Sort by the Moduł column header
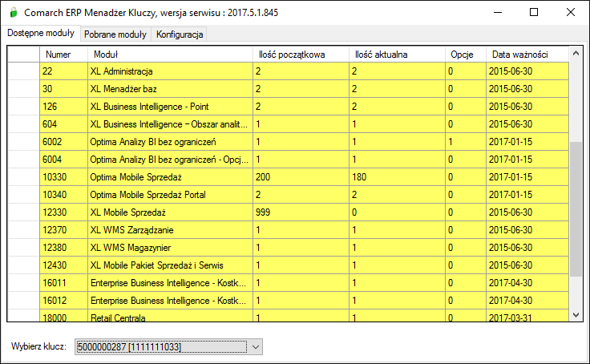This screenshot has width=590, height=364. 168,54
